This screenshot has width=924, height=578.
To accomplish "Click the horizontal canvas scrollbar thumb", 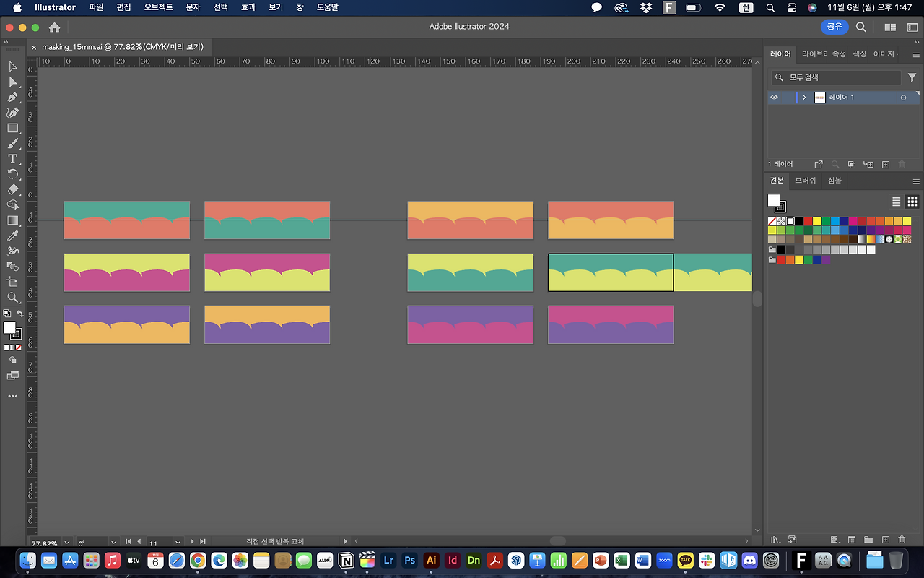I will [x=558, y=541].
